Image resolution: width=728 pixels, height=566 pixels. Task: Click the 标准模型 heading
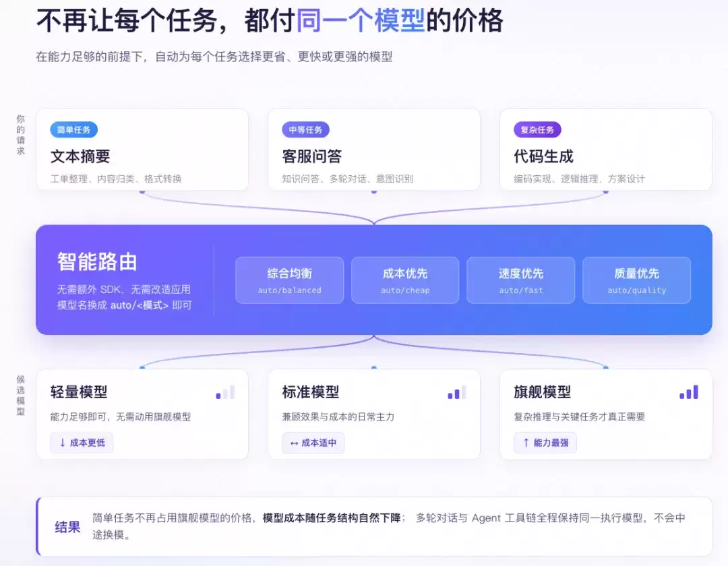[x=311, y=392]
